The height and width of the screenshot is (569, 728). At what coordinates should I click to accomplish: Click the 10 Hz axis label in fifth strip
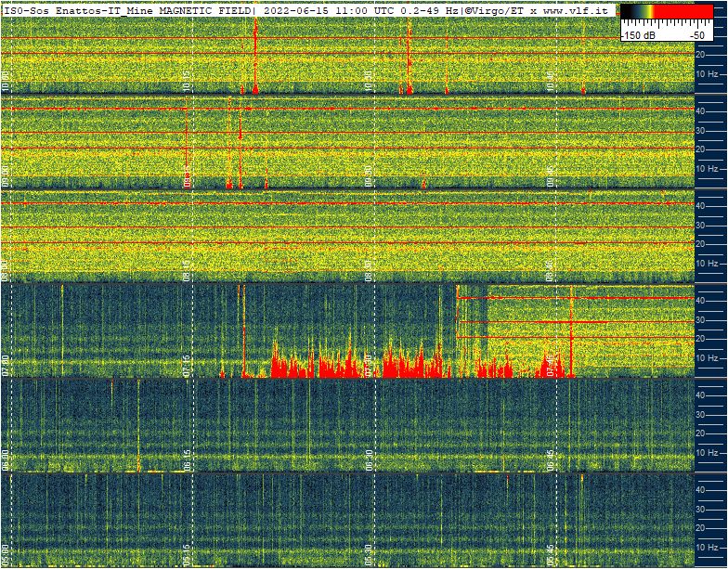(x=707, y=453)
